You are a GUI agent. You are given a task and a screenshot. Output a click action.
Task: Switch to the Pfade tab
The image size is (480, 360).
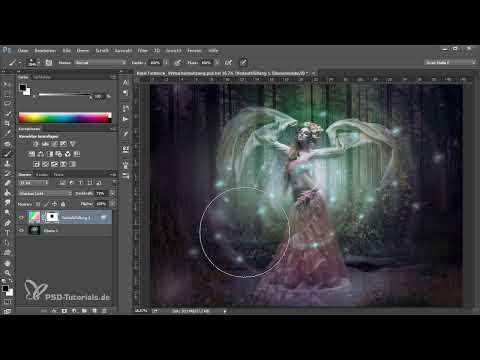[58, 174]
